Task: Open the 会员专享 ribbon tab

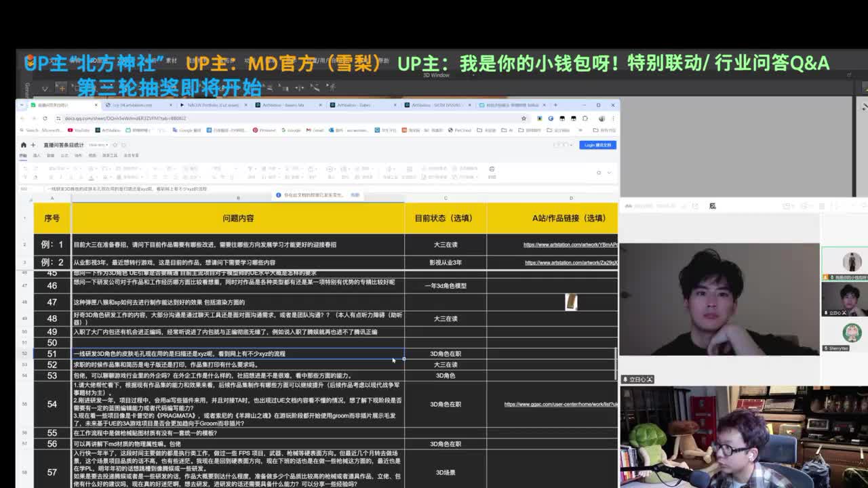Action: click(x=131, y=156)
